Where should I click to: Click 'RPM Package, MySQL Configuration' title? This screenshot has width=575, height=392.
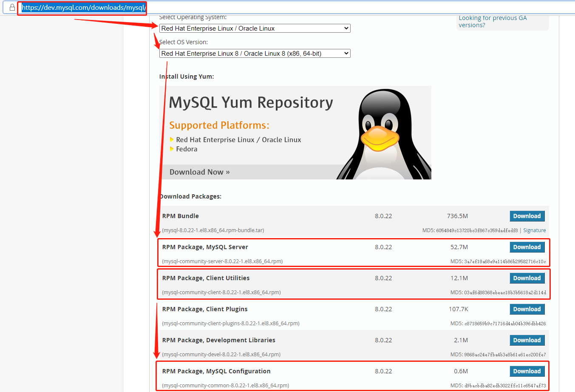click(x=216, y=371)
